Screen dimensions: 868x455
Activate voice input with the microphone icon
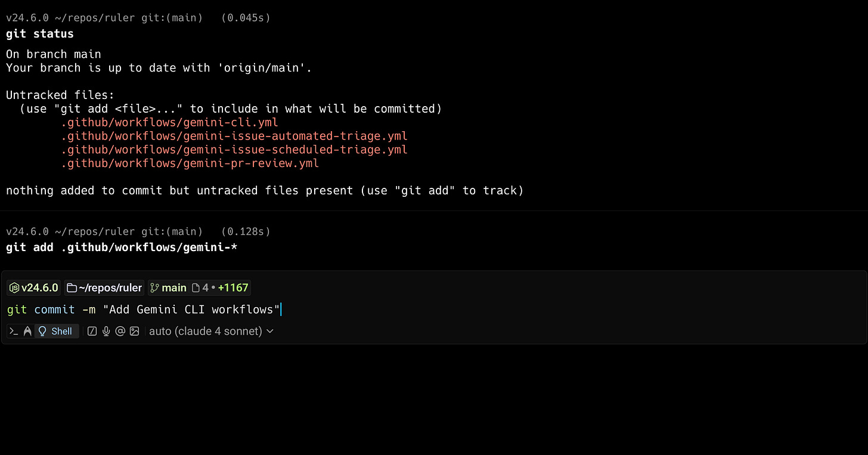tap(106, 331)
